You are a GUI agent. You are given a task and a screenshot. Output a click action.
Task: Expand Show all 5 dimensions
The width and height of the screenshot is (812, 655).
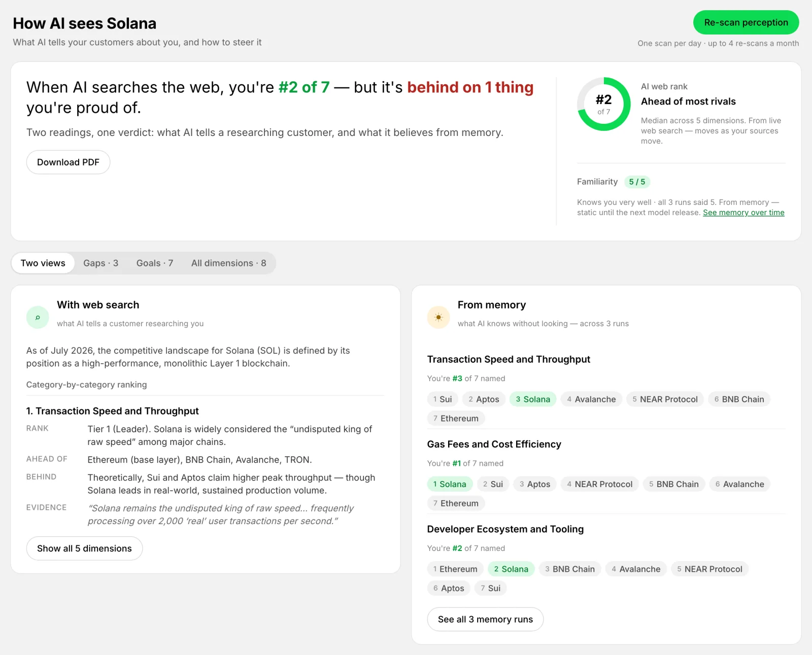pyautogui.click(x=84, y=548)
